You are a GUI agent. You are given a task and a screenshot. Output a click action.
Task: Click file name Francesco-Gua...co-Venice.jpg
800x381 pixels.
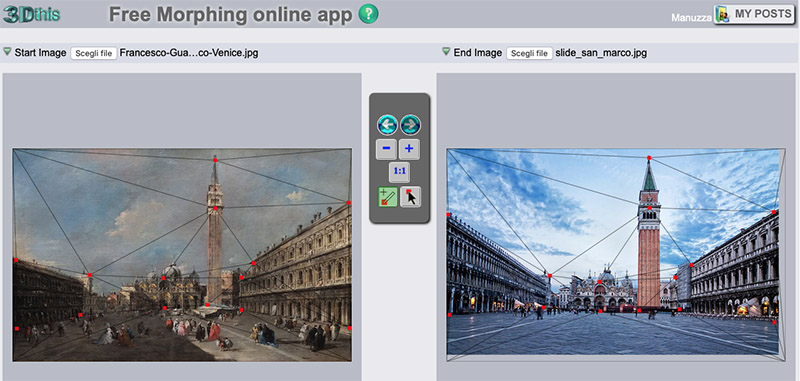pyautogui.click(x=189, y=53)
